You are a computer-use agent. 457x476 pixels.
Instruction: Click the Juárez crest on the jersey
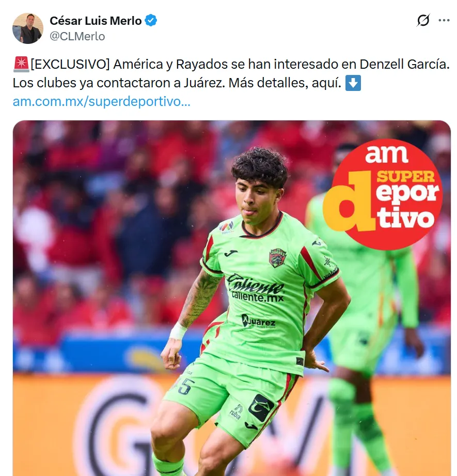(x=277, y=258)
